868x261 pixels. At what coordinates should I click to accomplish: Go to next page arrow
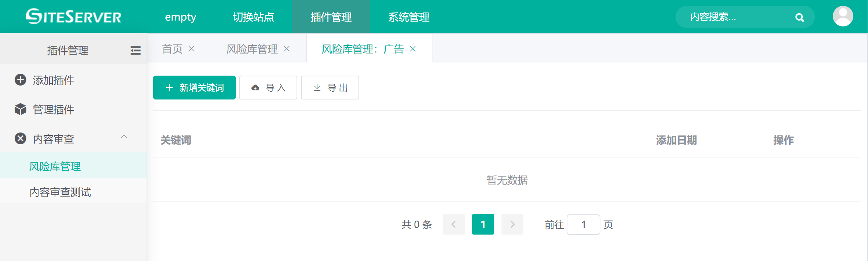[512, 224]
